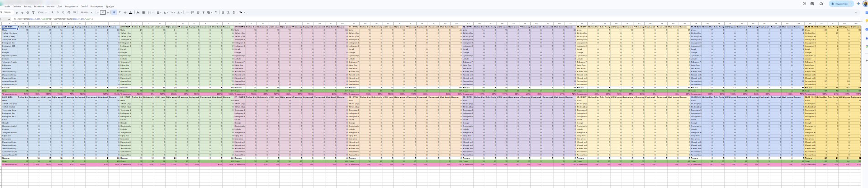Image resolution: width=868 pixels, height=188 pixels.
Task: Open horizontal align dropdown
Action: pos(159,12)
